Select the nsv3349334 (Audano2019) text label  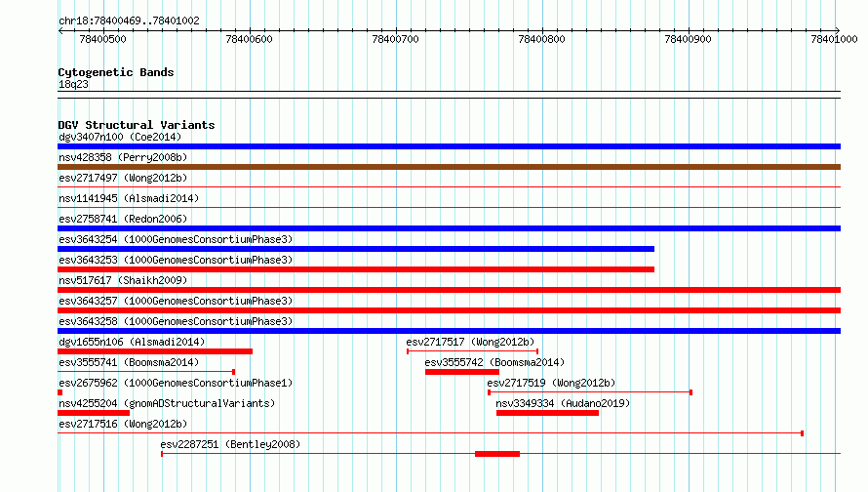563,403
